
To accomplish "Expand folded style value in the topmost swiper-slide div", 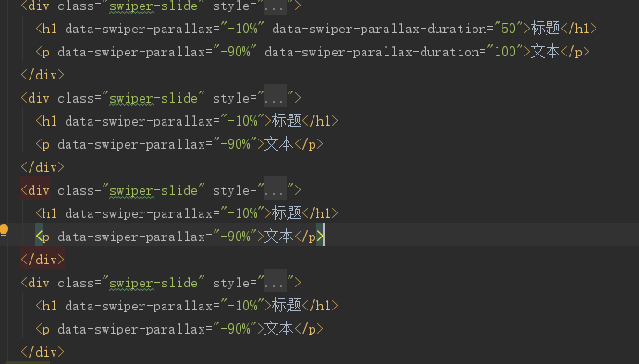I will pyautogui.click(x=276, y=6).
